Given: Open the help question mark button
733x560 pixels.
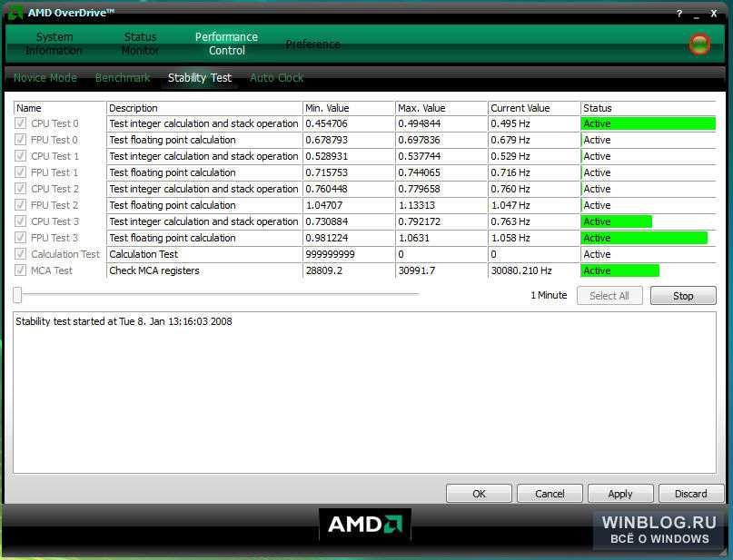Looking at the screenshot, I should click(x=679, y=14).
